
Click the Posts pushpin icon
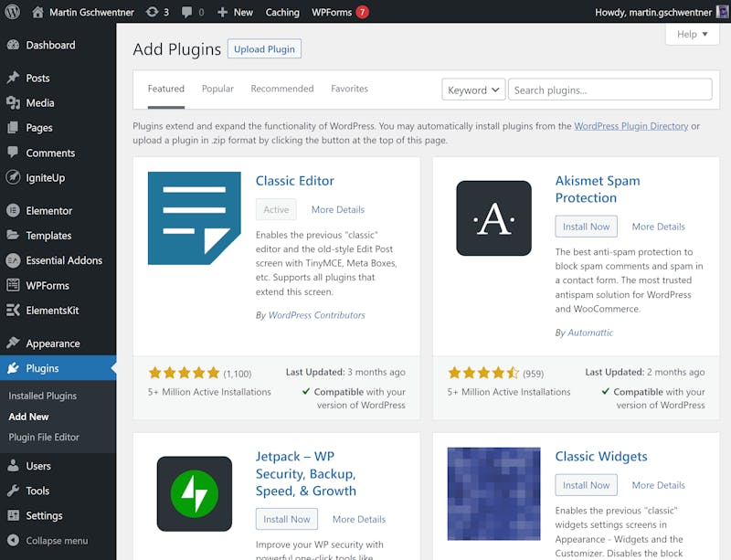click(x=14, y=78)
